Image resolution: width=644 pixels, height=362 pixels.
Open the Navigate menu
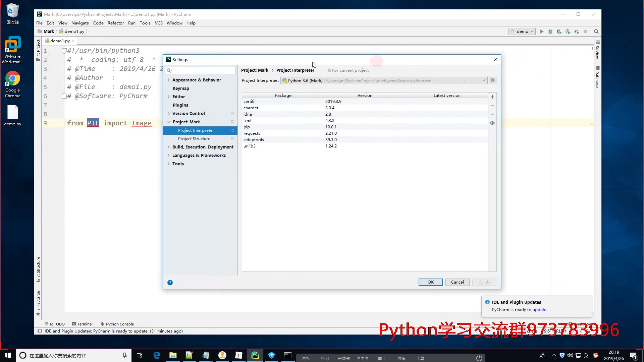click(80, 23)
